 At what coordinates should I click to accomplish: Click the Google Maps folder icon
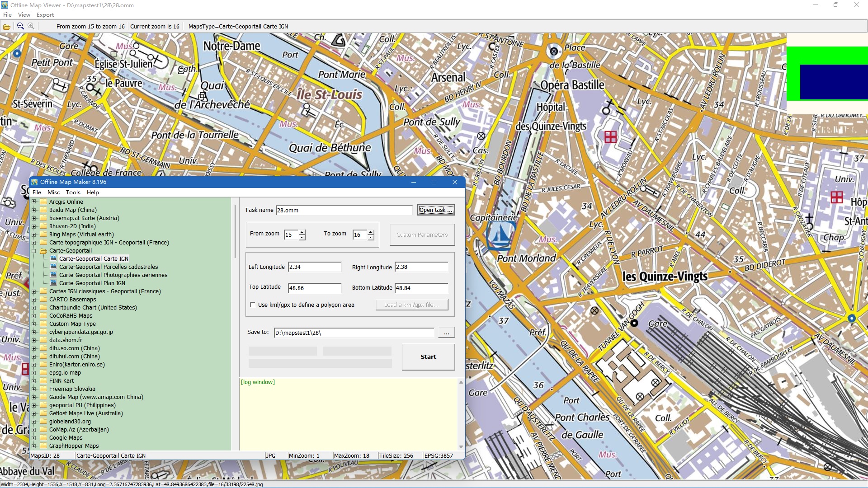click(x=43, y=438)
